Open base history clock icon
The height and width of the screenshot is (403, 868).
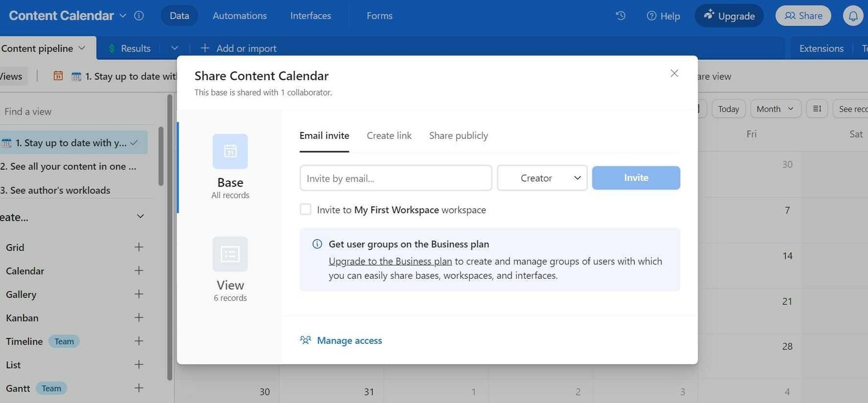621,16
